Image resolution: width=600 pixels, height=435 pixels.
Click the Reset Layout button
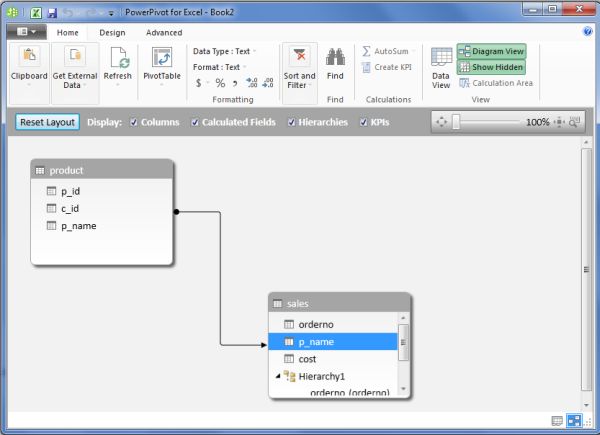(x=47, y=122)
